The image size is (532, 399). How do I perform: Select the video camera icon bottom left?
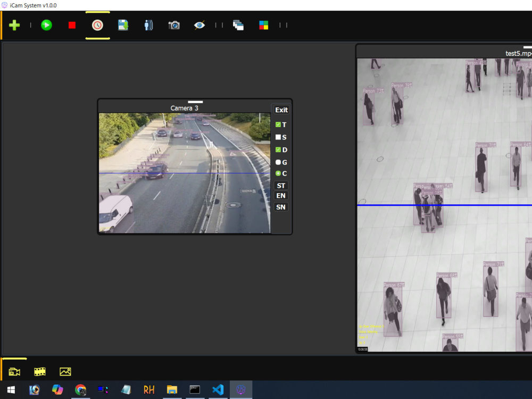tap(14, 371)
